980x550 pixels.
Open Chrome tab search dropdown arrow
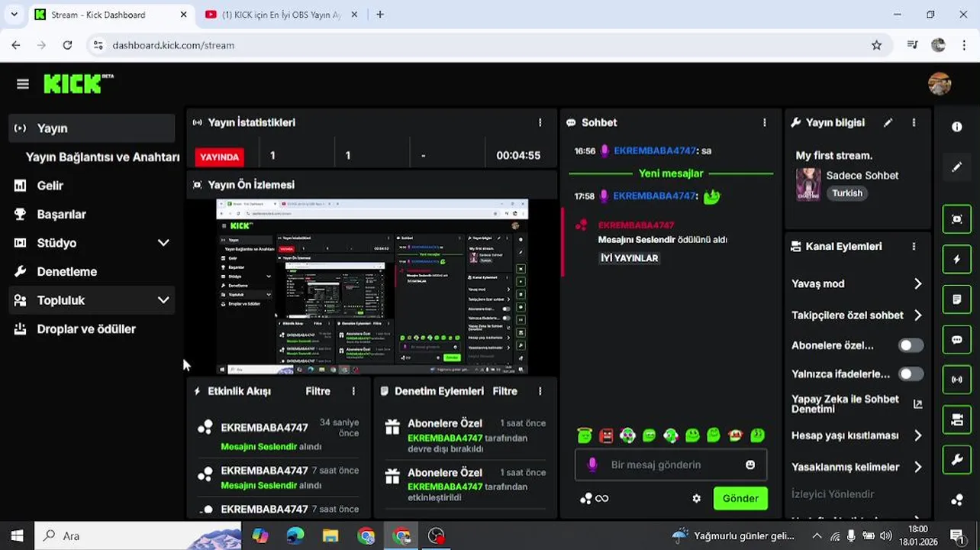click(14, 15)
